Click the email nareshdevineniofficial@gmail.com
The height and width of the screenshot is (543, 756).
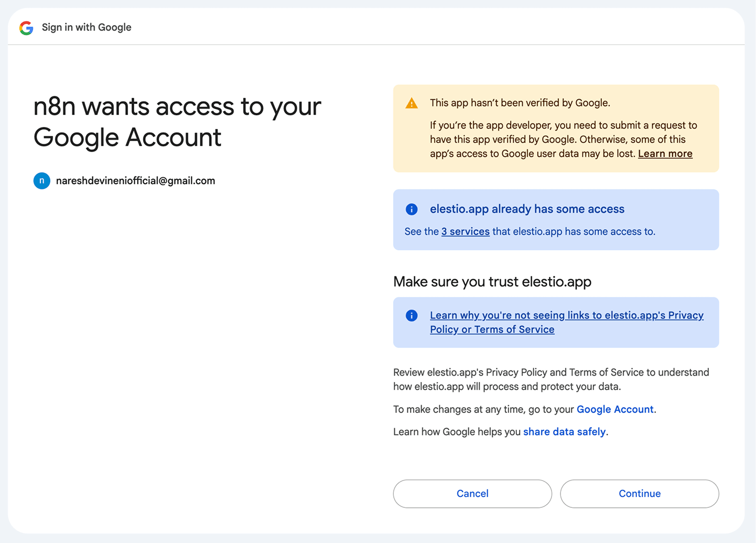(135, 180)
